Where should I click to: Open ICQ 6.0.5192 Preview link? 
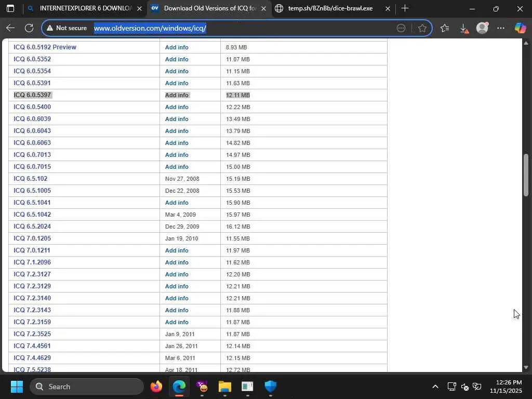45,47
